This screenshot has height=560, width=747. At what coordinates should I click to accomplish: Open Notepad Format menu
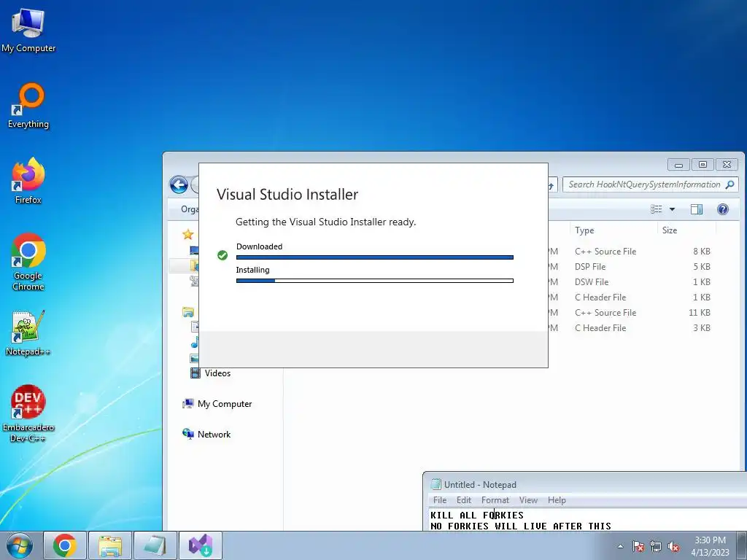[495, 500]
